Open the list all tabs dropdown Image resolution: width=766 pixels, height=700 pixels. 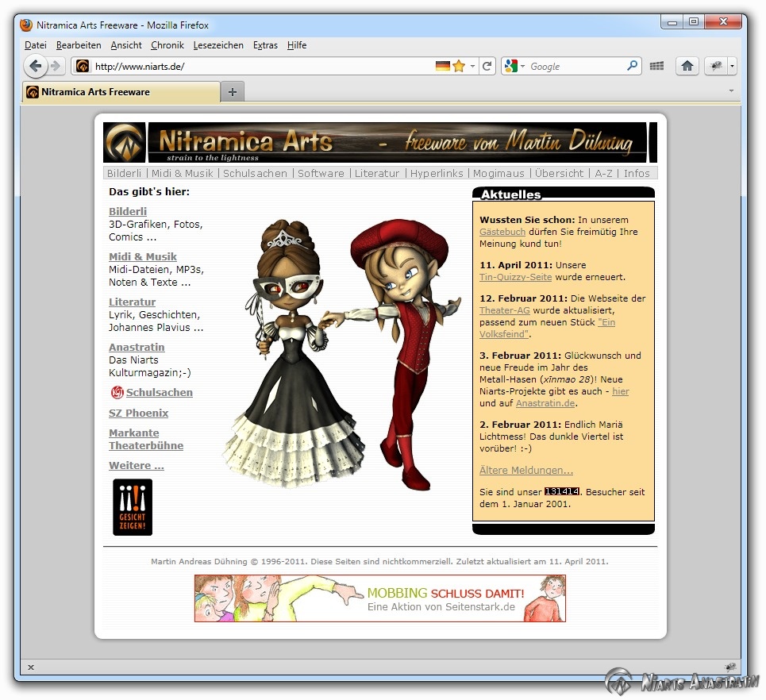tap(731, 91)
